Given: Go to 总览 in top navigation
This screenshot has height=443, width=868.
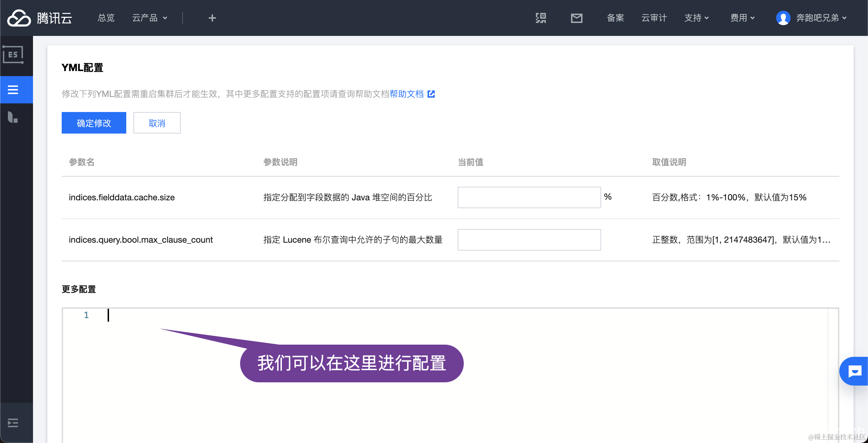Looking at the screenshot, I should point(106,18).
